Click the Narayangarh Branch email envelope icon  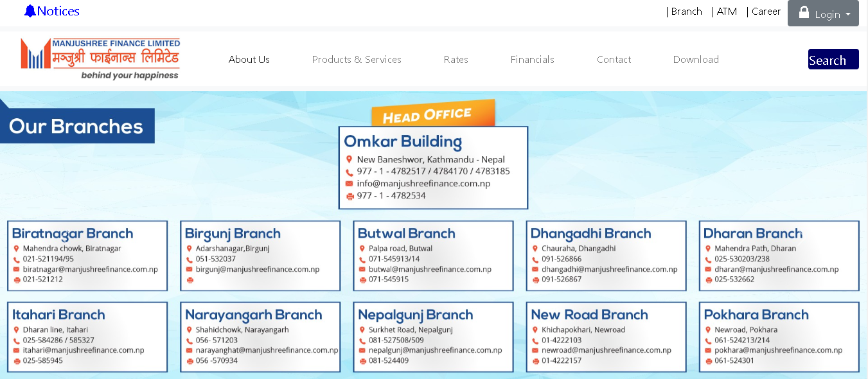pos(190,351)
